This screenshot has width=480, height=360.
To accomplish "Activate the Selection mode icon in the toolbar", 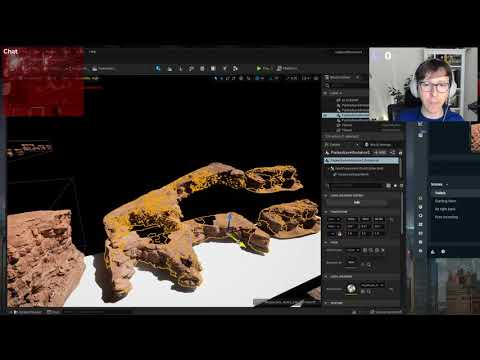I will click(158, 68).
